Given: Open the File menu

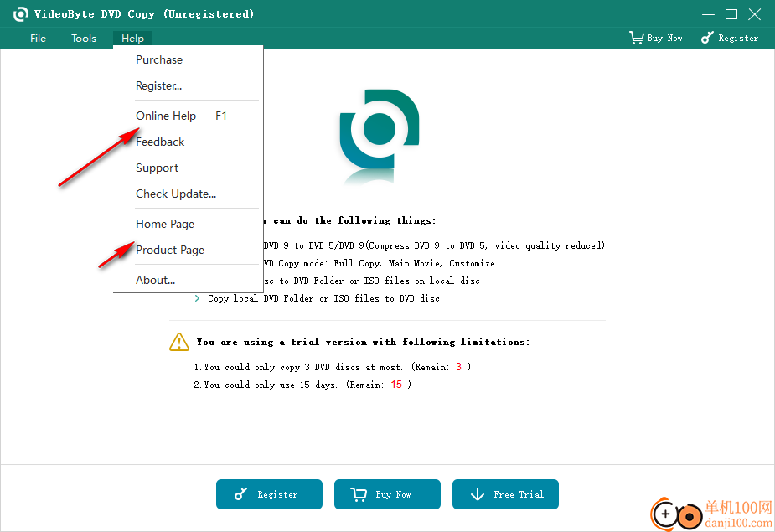Looking at the screenshot, I should point(38,38).
